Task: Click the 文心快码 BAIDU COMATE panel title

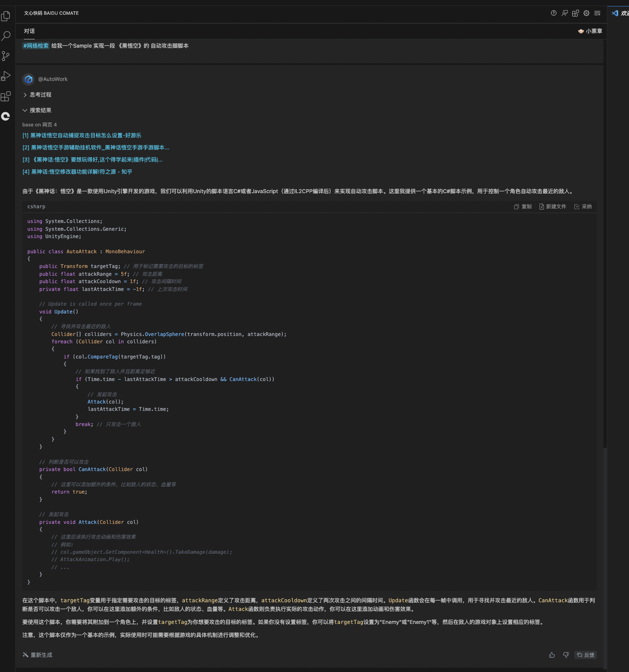Action: [x=52, y=13]
